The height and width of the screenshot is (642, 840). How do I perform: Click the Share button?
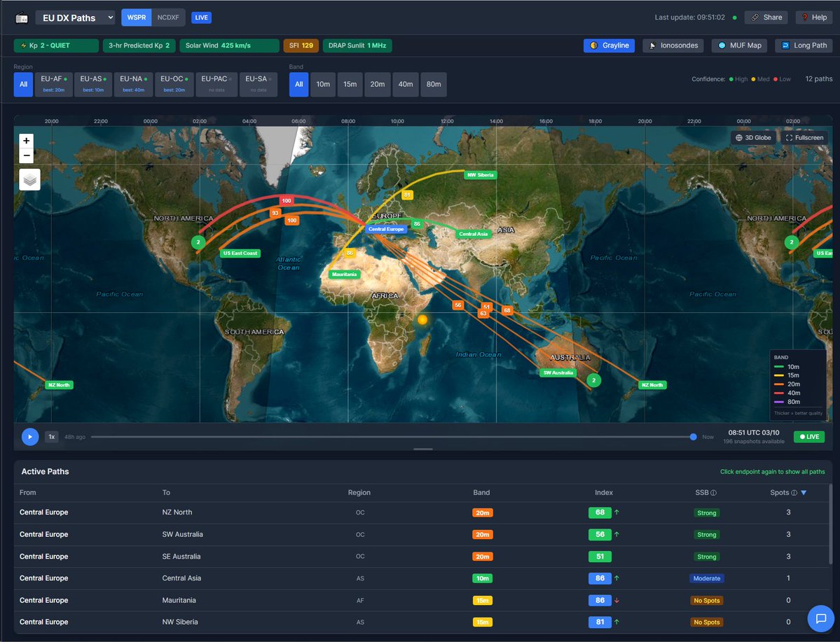[x=766, y=18]
